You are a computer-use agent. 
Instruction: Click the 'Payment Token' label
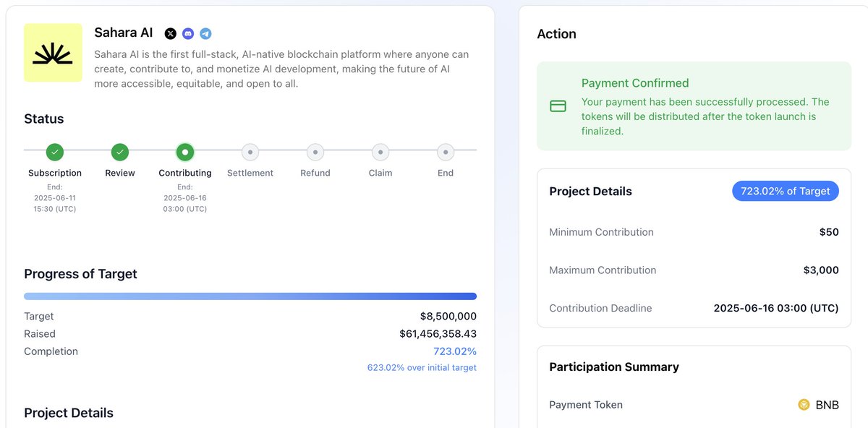pos(586,405)
